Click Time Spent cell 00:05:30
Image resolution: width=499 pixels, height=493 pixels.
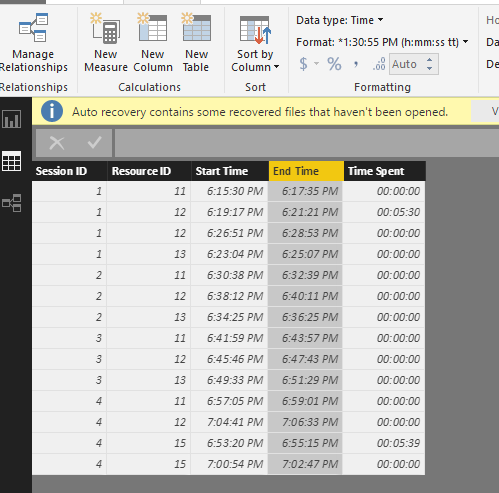coord(384,212)
